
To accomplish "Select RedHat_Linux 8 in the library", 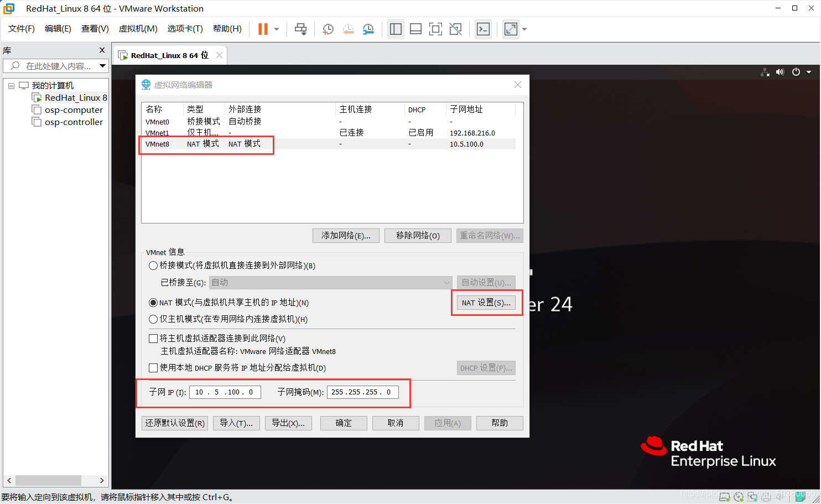I will pos(70,98).
